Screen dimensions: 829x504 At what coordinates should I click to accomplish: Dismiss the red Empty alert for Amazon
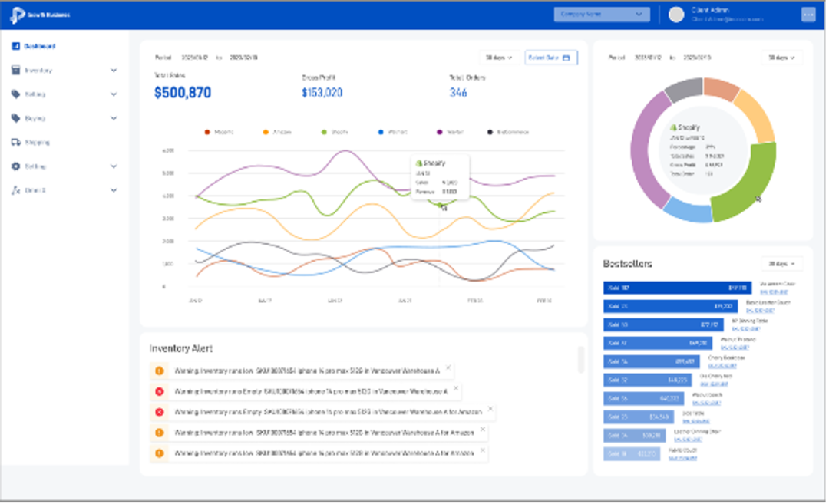tap(490, 409)
